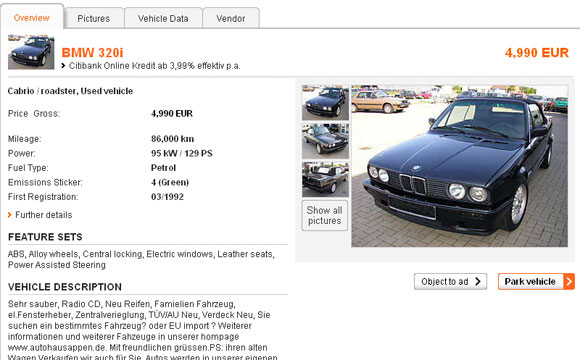
Task: Click Object to ad button
Action: (x=450, y=282)
